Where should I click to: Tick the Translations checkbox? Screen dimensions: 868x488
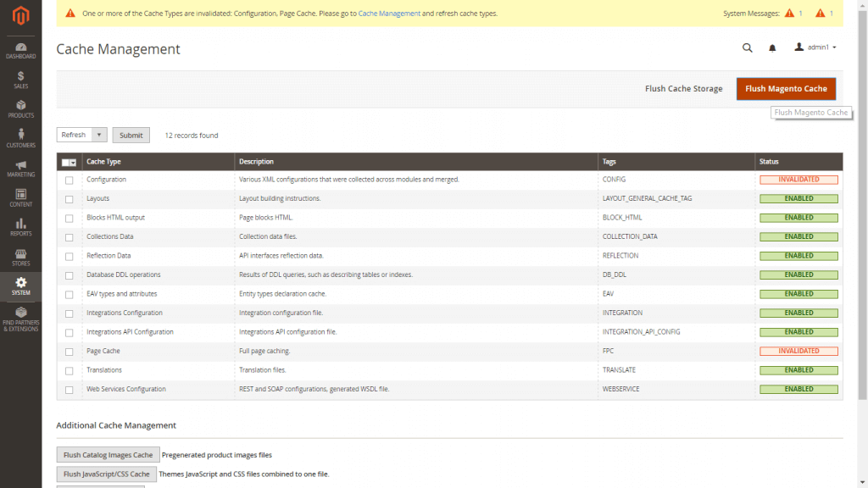pyautogui.click(x=70, y=371)
